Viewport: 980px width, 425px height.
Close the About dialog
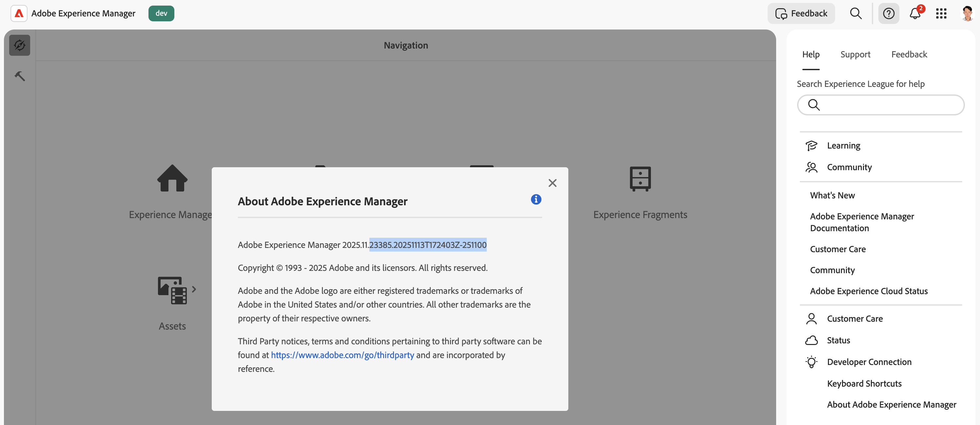coord(552,183)
